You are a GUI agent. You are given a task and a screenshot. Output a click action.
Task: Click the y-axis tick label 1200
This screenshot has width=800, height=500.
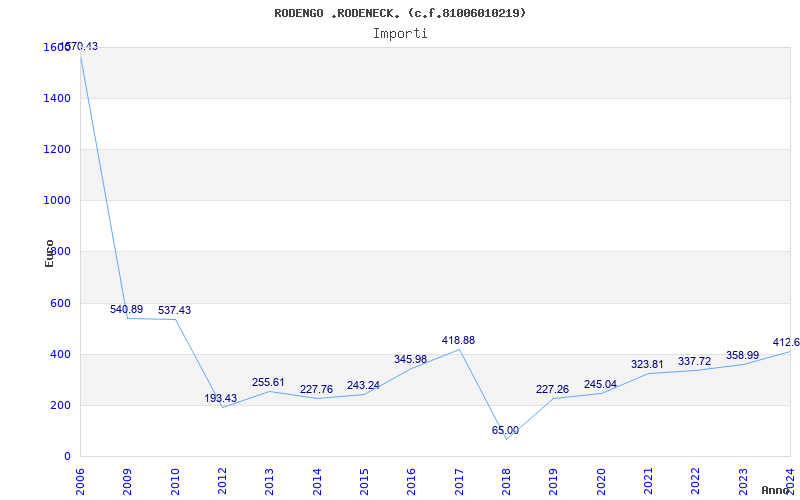coord(57,149)
